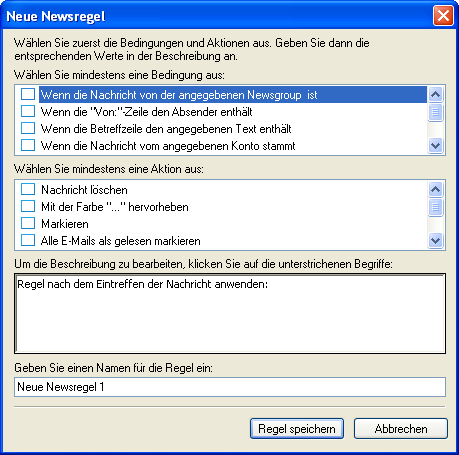
Task: Close the 'Neue Newsregel' dialog window
Action: click(x=443, y=15)
